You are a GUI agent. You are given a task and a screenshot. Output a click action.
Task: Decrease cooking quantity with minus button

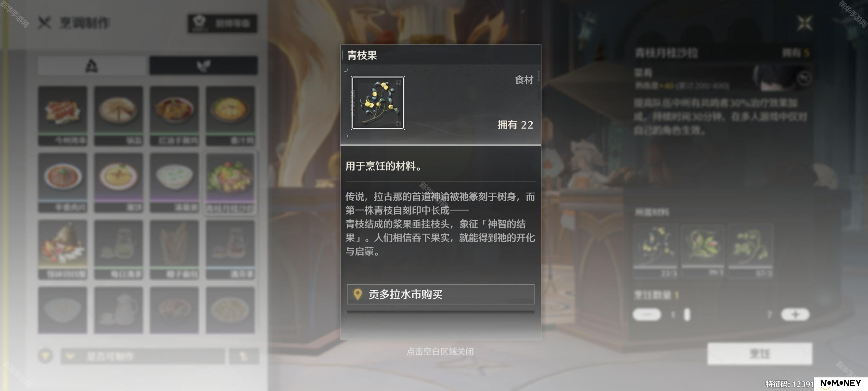(x=647, y=314)
